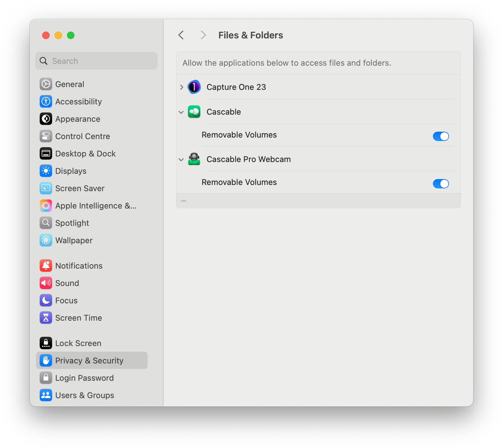Viewport: 503px width, 448px height.
Task: Click the Displays sun icon
Action: point(46,171)
